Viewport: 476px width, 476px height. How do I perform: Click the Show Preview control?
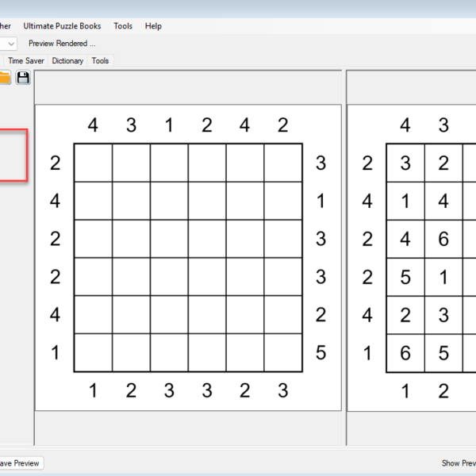pos(458,463)
